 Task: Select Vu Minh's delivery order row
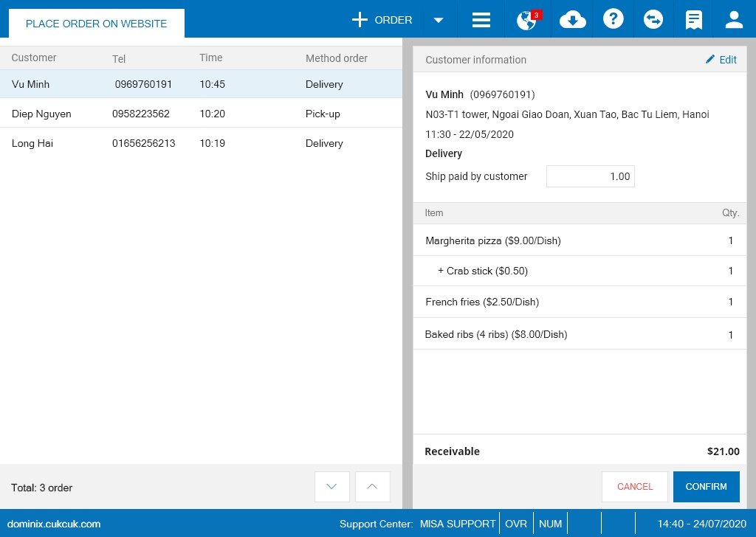pyautogui.click(x=201, y=84)
